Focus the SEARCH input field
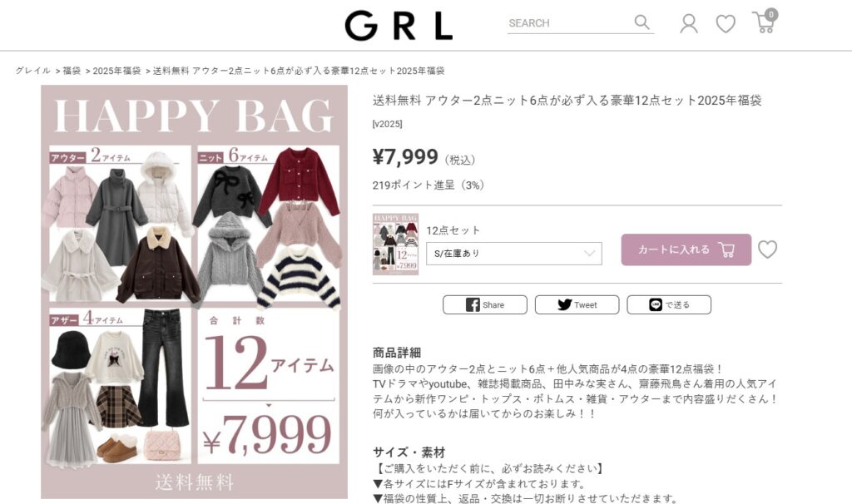Screen dimensions: 852x504 click(567, 22)
